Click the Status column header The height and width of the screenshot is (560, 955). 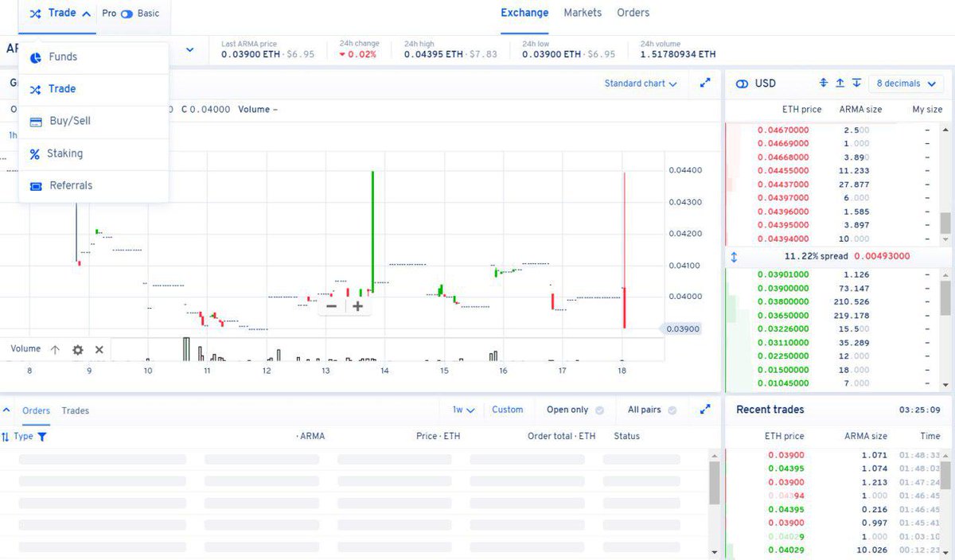click(626, 436)
